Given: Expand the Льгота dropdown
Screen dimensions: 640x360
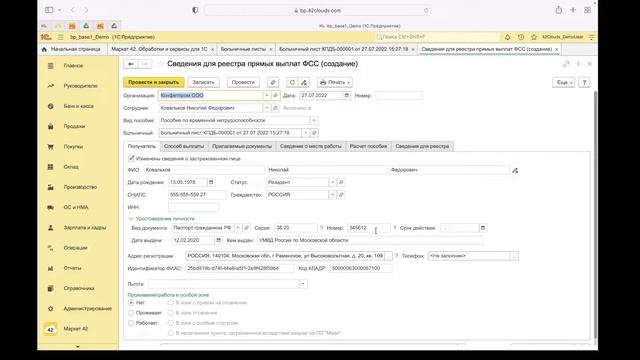Looking at the screenshot, I should 303,284.
